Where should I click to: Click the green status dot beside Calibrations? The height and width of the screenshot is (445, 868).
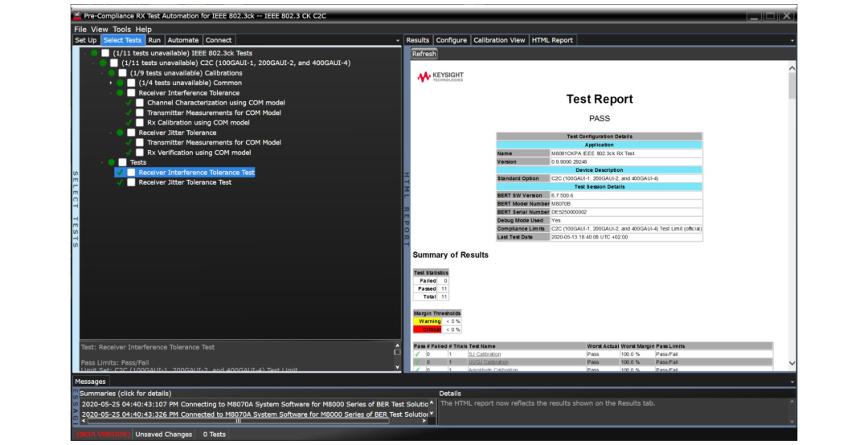pos(112,73)
